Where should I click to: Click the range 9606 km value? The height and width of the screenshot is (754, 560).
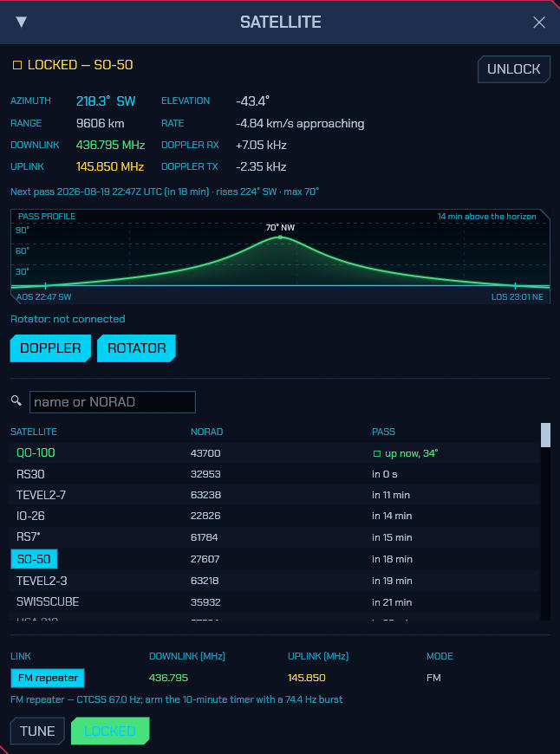(x=101, y=124)
